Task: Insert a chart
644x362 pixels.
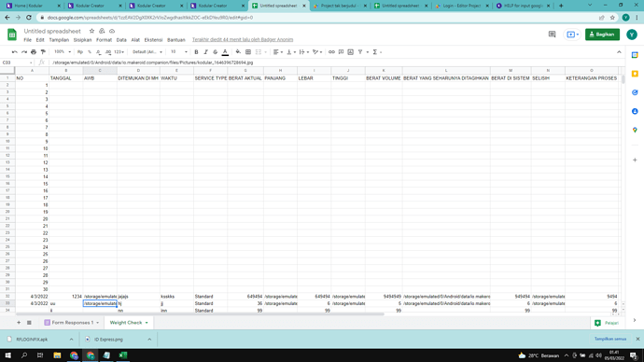Action: (350, 52)
